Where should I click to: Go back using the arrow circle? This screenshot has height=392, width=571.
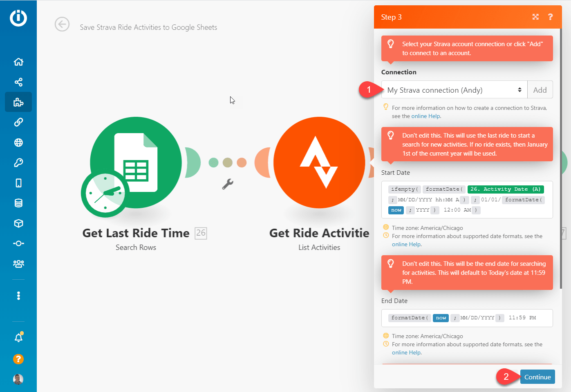tap(62, 24)
